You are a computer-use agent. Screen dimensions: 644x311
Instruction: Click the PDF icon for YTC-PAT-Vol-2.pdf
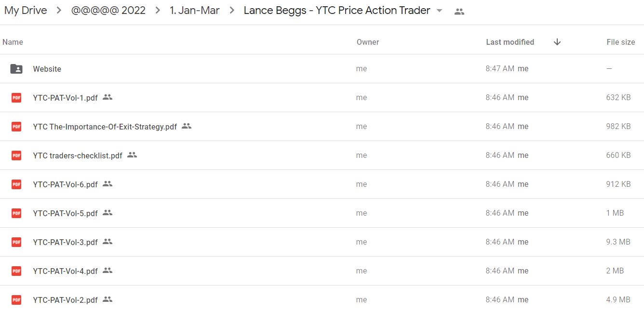point(16,300)
